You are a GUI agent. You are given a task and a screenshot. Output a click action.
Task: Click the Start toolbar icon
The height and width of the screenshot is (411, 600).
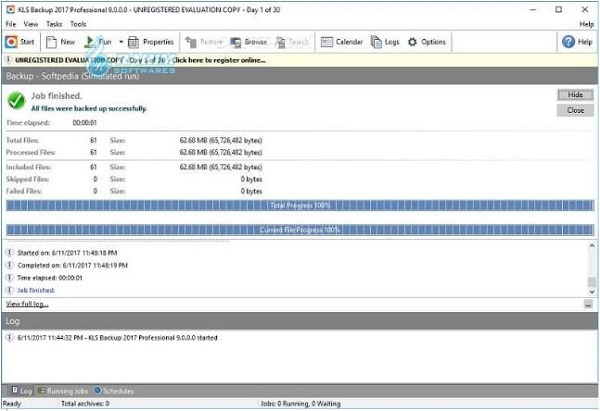coord(20,42)
